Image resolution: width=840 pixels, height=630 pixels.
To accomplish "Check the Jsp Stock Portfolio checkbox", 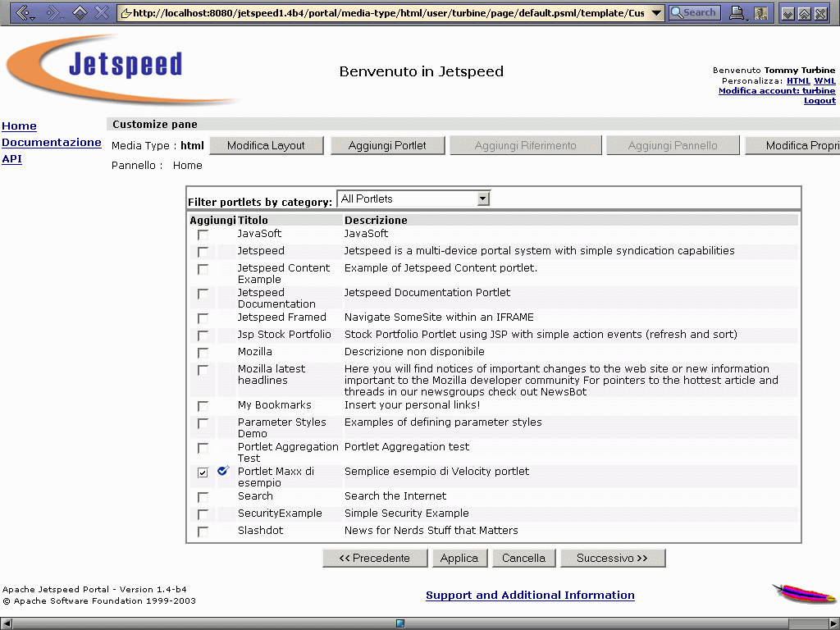I will pyautogui.click(x=203, y=336).
